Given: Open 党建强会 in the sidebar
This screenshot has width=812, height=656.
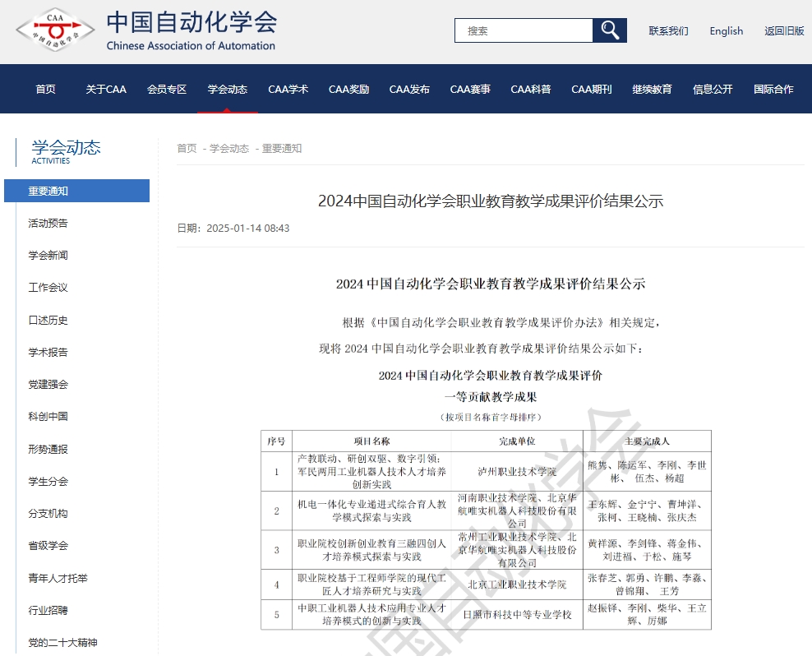Looking at the screenshot, I should (x=48, y=385).
